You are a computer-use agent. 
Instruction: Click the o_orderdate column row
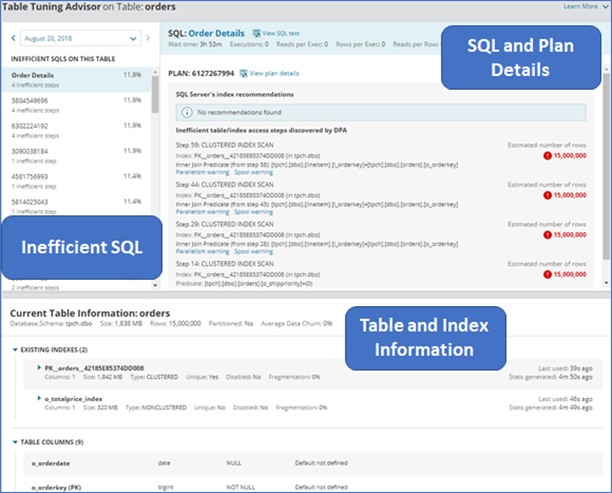click(313, 463)
